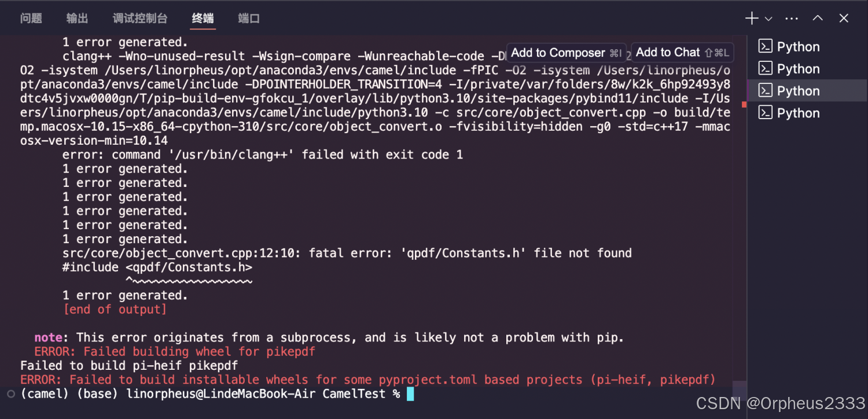The image size is (868, 419).
Task: Click the terminal prompt input area
Action: [410, 394]
